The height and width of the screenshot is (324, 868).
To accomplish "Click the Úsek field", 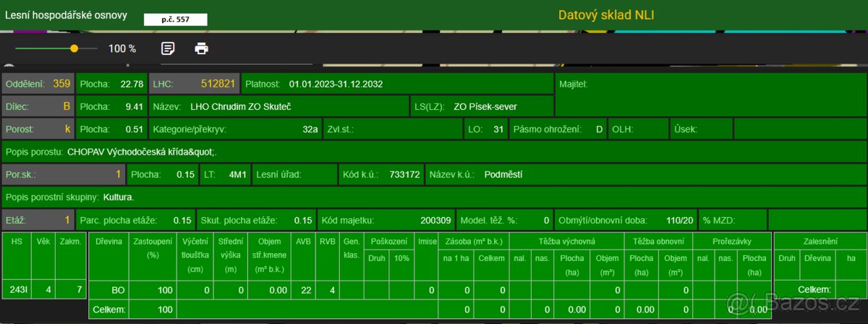I will tap(701, 129).
